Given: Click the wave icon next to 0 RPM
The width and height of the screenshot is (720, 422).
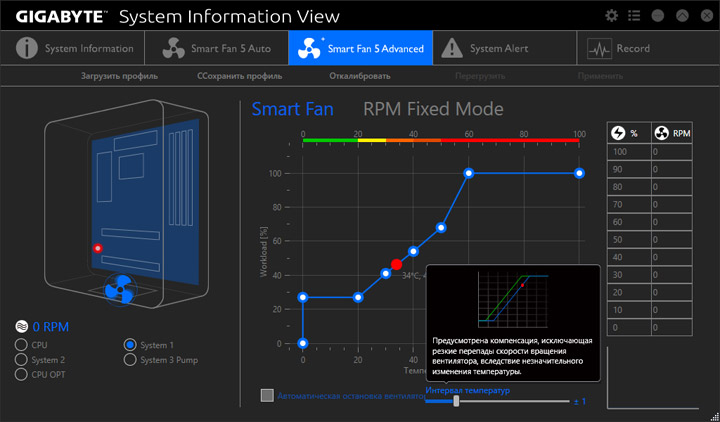Looking at the screenshot, I should click(22, 326).
